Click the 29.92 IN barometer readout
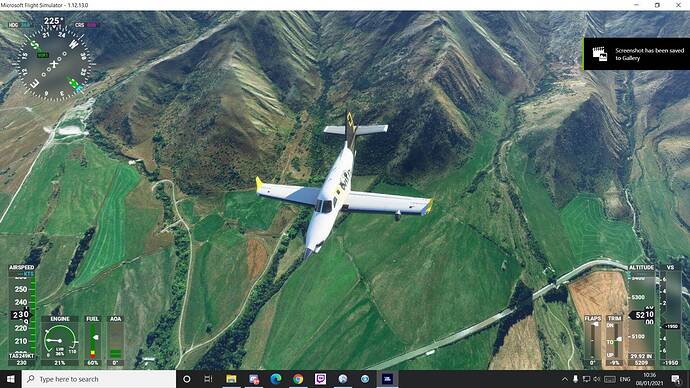 [x=642, y=356]
